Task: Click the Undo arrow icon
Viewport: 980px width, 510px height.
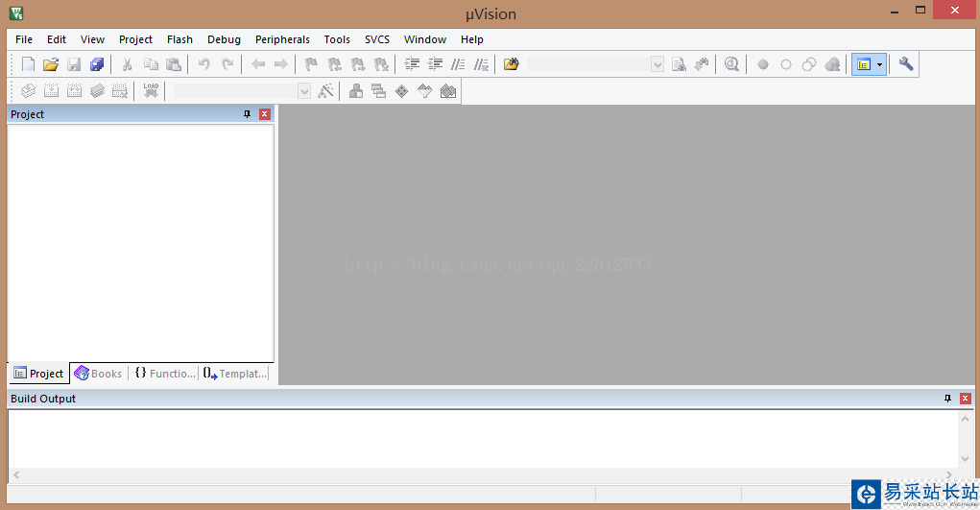Action: 203,63
